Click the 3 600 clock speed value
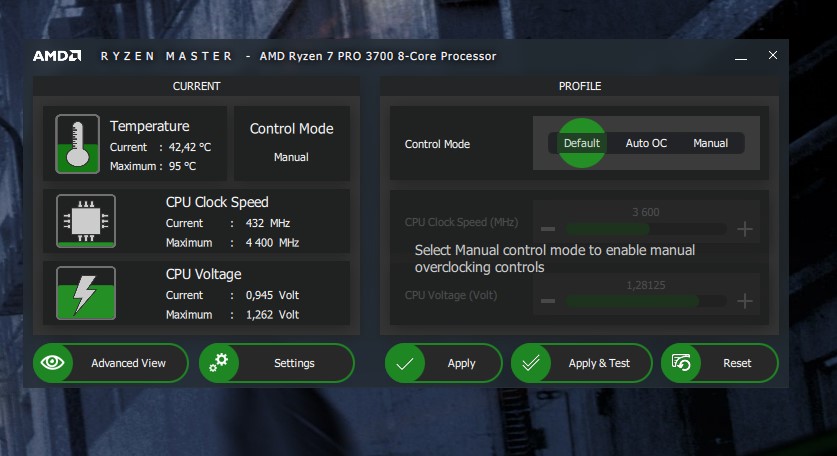Viewport: 837px width, 456px height. pyautogui.click(x=646, y=212)
